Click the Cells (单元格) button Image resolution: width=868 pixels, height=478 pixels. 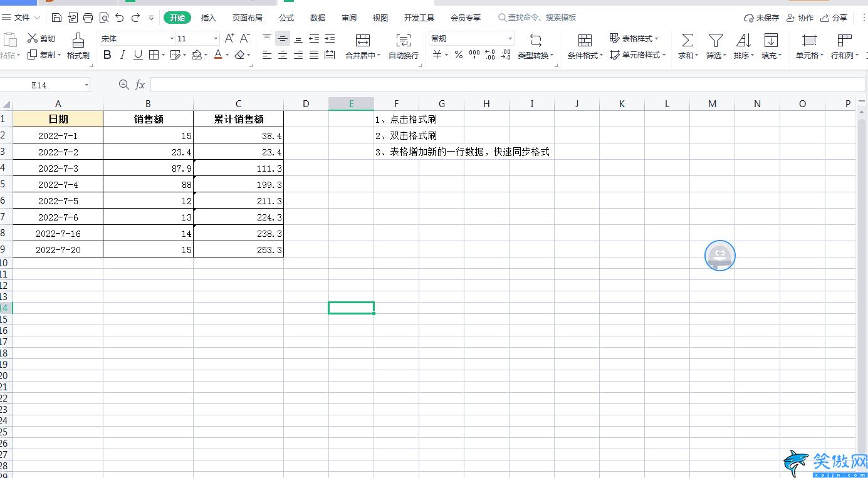click(x=809, y=46)
